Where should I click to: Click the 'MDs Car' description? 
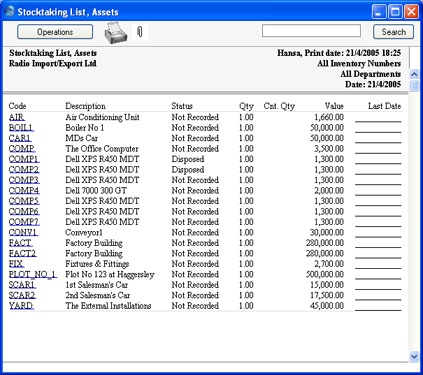(82, 138)
